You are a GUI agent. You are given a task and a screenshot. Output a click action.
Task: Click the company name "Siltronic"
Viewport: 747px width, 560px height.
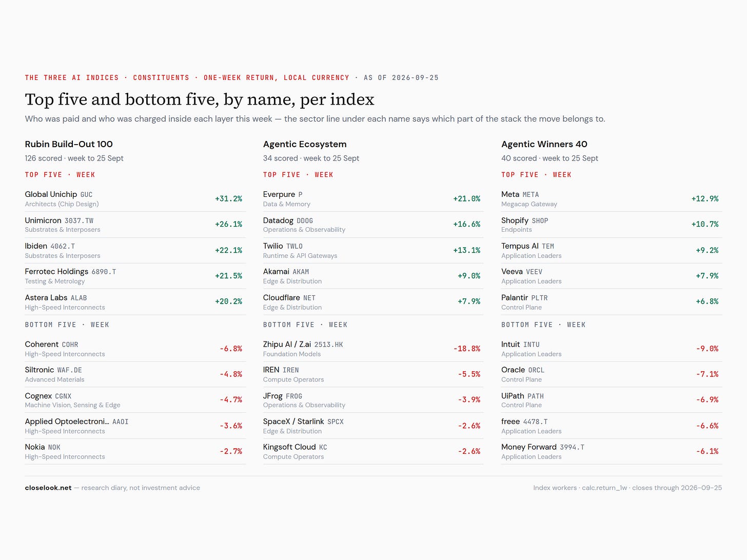pyautogui.click(x=40, y=370)
